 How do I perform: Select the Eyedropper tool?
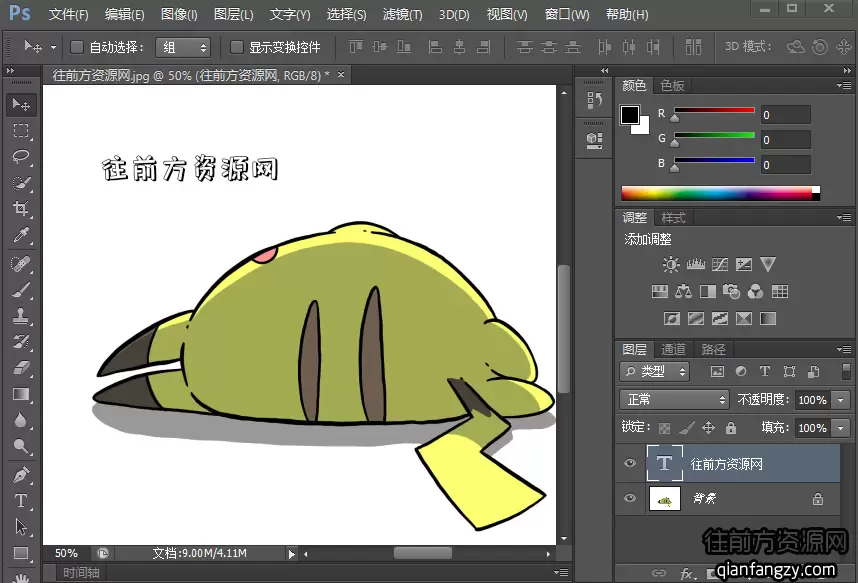click(x=21, y=235)
